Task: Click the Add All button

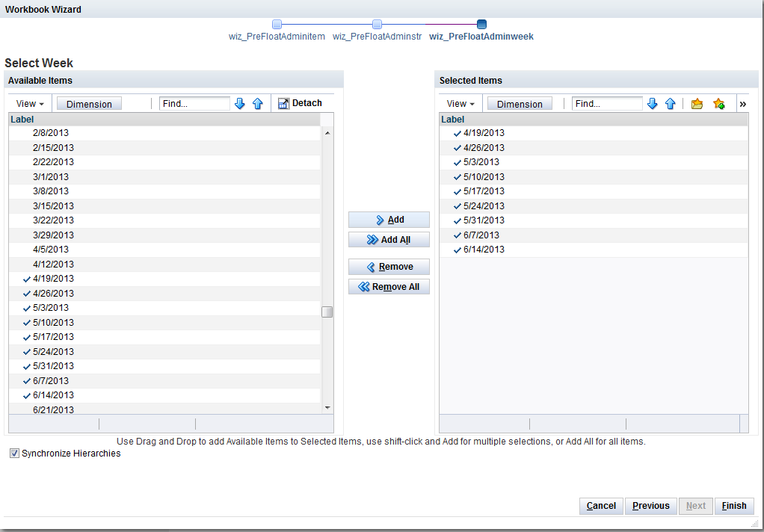Action: tap(389, 240)
